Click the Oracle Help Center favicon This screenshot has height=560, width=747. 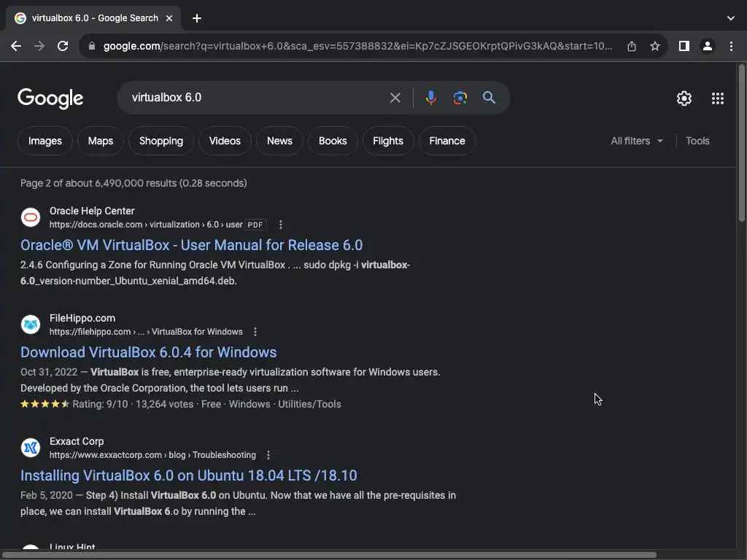31,217
